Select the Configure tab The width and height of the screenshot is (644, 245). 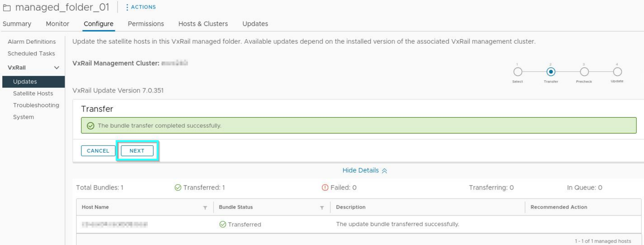click(x=99, y=24)
